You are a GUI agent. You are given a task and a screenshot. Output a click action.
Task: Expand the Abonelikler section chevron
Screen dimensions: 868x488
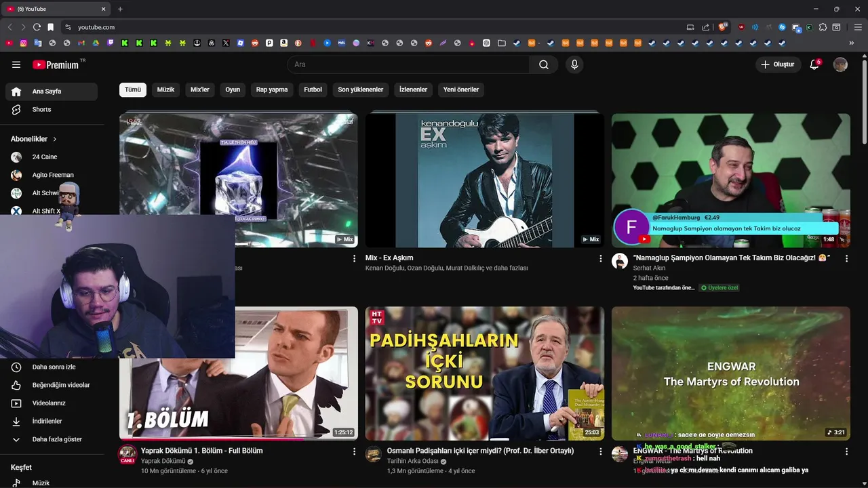(55, 139)
